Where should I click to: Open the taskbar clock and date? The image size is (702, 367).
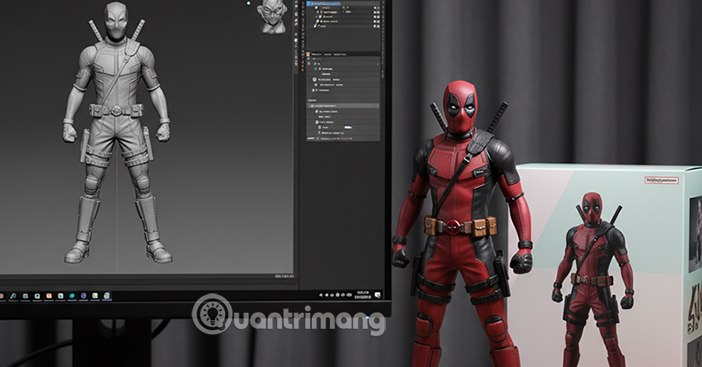pos(363,294)
